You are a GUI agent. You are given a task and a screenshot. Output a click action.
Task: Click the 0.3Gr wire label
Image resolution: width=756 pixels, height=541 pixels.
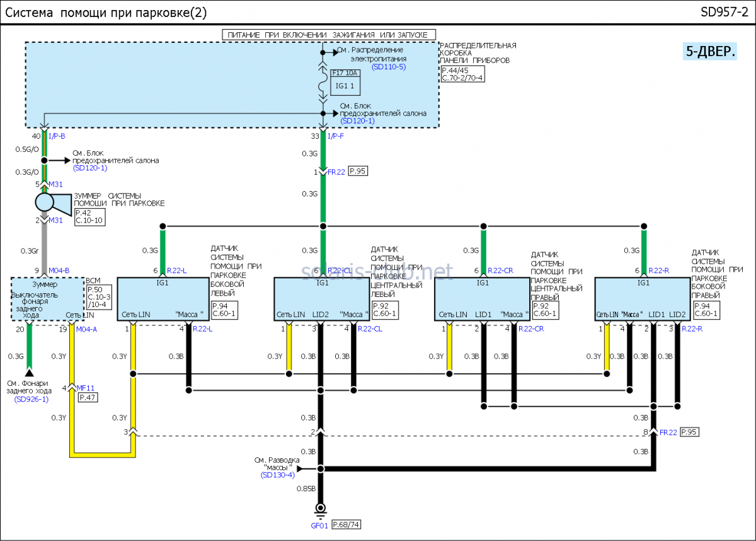click(30, 250)
